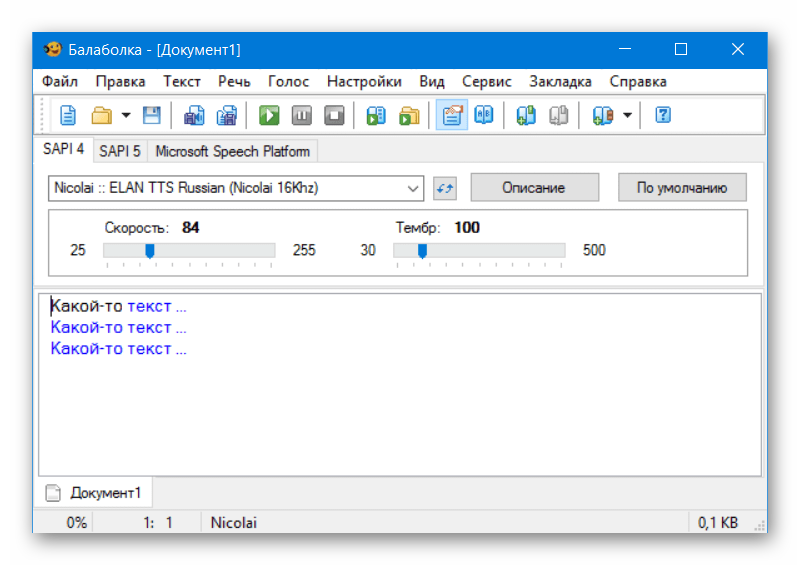Screen dimensions: 800x565
Task: Open batch file converter folder icon
Action: 409,115
